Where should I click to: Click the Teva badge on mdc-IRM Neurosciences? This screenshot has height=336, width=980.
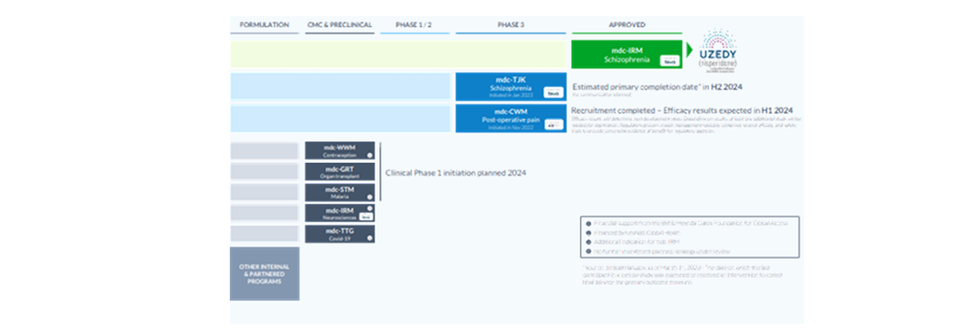pyautogui.click(x=366, y=216)
